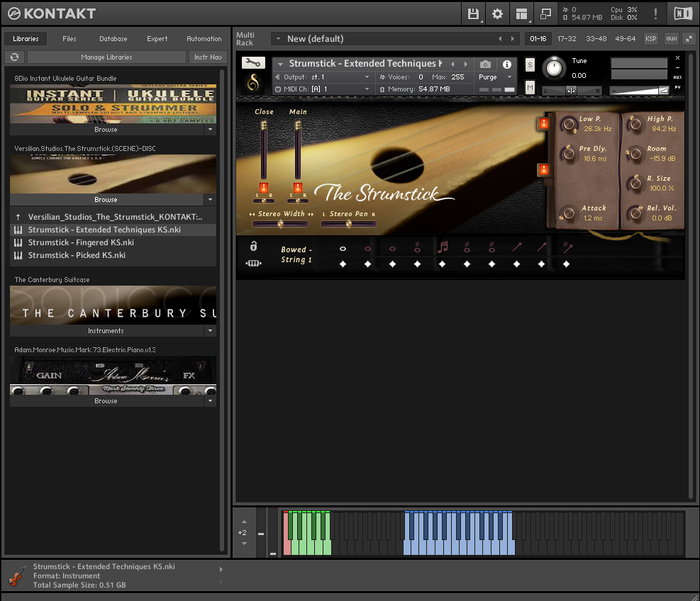700x601 pixels.
Task: Select the second whole-note articulation icon
Action: click(367, 249)
